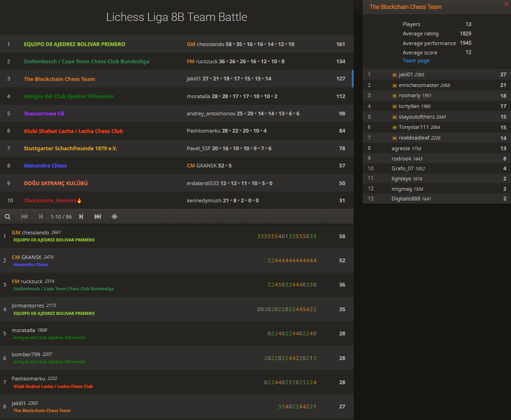Click top scorer kennedymush in team standings
Screen dimensions: 511x420
tap(204, 200)
